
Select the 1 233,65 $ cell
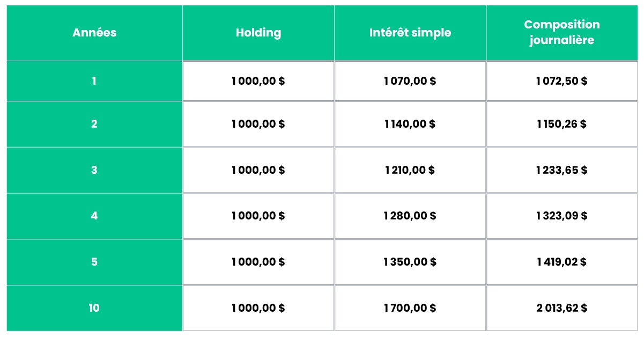coord(561,170)
